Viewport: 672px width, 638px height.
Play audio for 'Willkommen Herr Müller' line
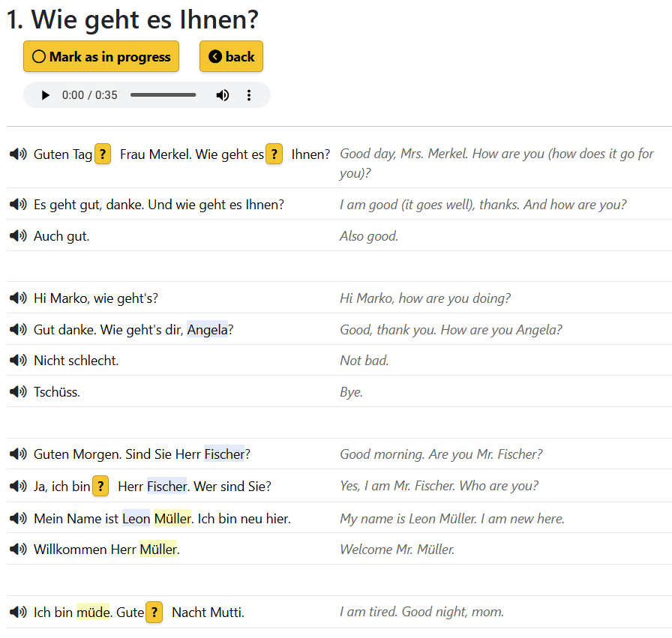pyautogui.click(x=18, y=550)
